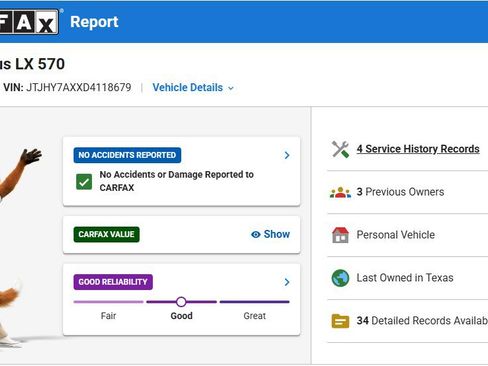
Task: Click 3 Previous Owners text
Action: click(x=400, y=192)
